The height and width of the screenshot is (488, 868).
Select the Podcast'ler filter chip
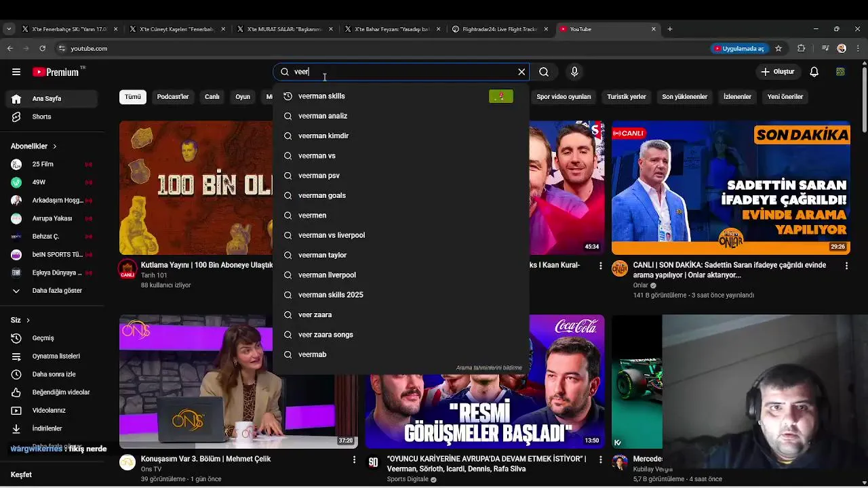click(173, 97)
